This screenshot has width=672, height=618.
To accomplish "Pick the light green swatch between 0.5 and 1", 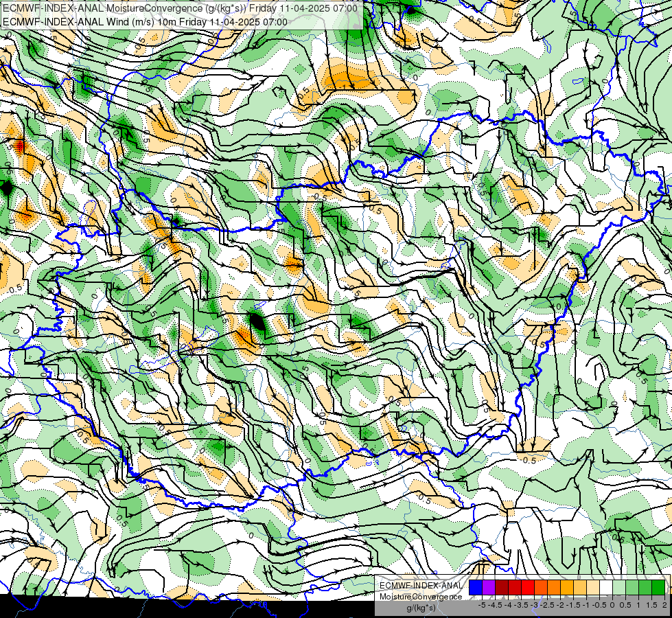I will click(x=632, y=588).
